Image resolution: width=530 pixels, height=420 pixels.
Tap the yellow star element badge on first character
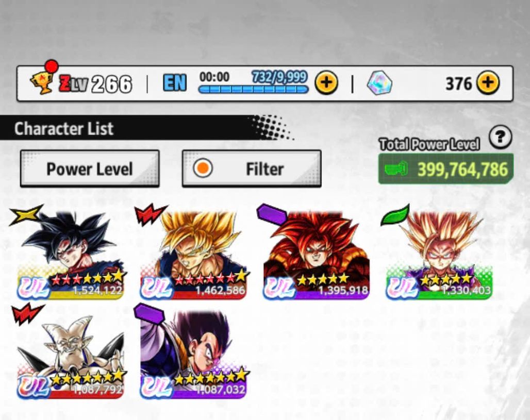coord(26,214)
